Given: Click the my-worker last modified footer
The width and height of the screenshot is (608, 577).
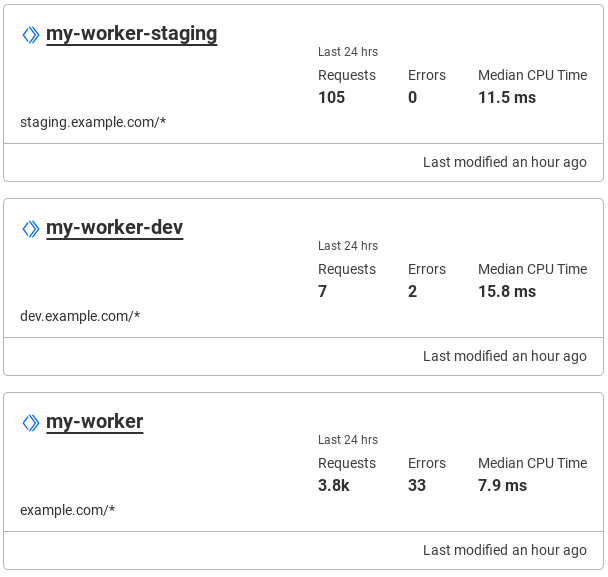Looking at the screenshot, I should click(x=504, y=550).
